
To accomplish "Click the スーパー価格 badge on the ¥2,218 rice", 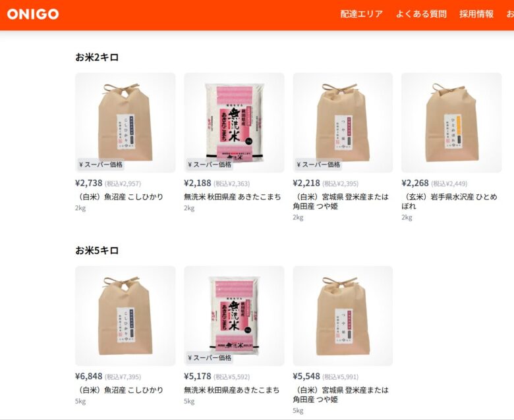I will 319,165.
